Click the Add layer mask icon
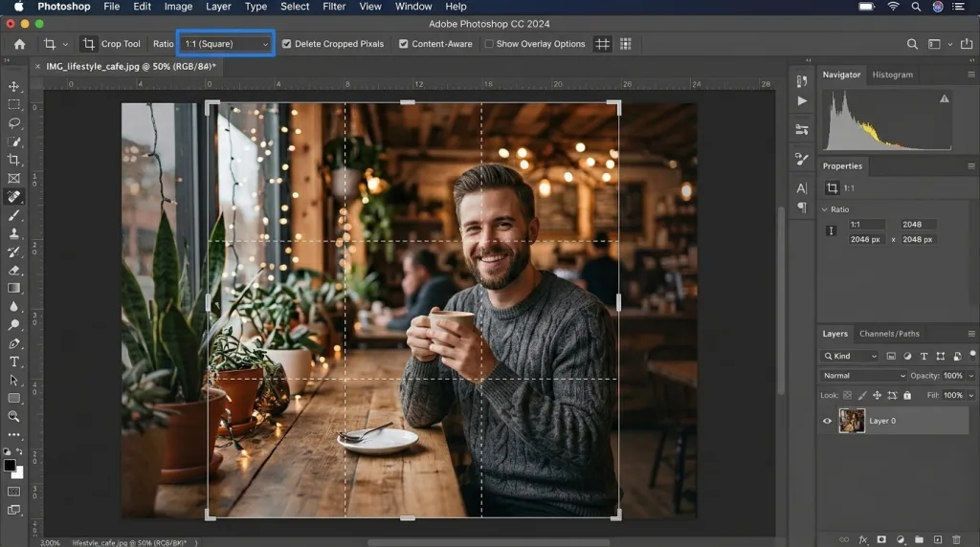Viewport: 980px width, 547px height. [x=881, y=539]
